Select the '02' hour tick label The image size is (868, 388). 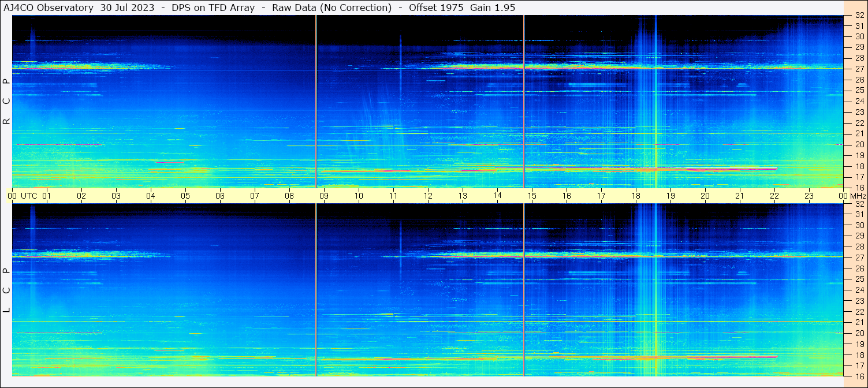81,196
